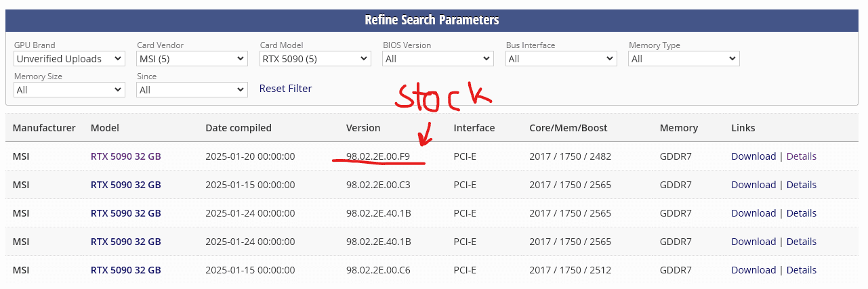Expand the Card Vendor dropdown
The width and height of the screenshot is (868, 289).
coord(192,59)
